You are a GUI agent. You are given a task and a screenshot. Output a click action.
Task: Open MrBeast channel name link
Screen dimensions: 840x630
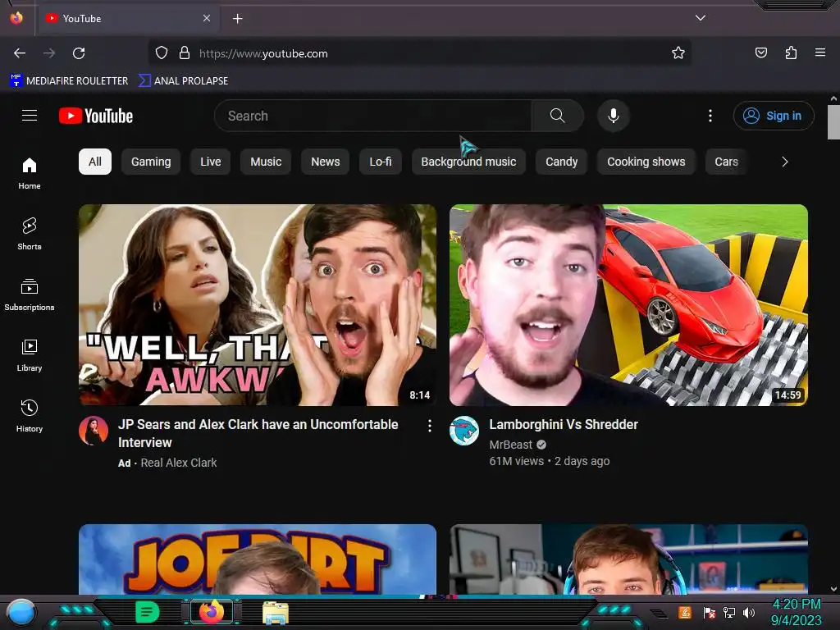[510, 445]
